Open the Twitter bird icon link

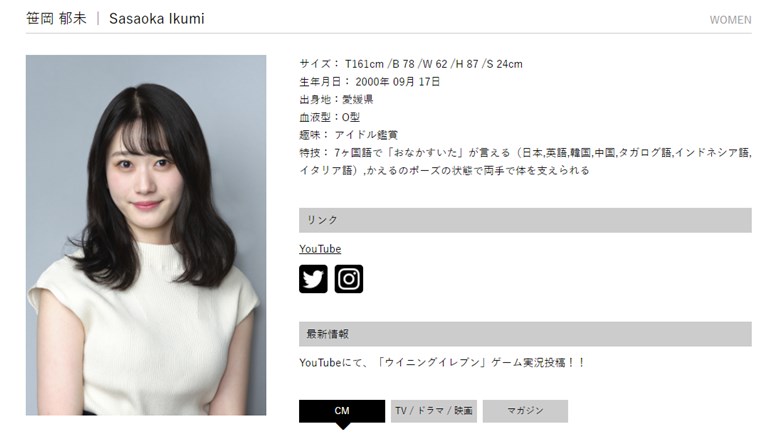313,279
